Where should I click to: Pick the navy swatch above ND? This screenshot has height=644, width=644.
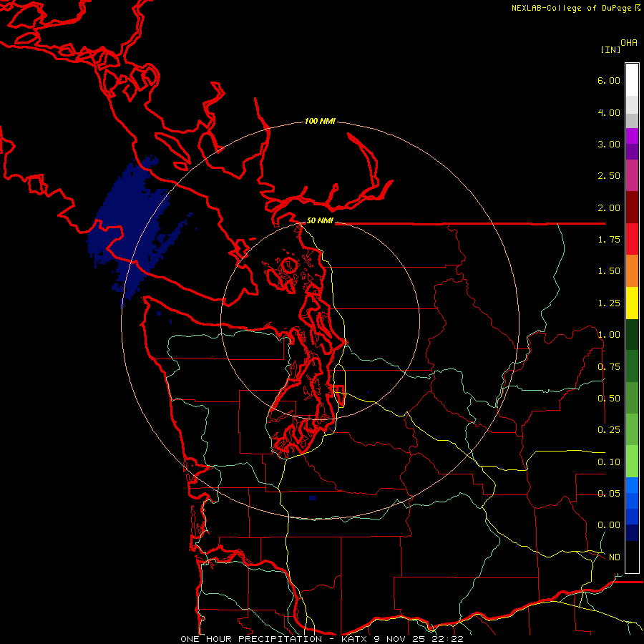(632, 533)
